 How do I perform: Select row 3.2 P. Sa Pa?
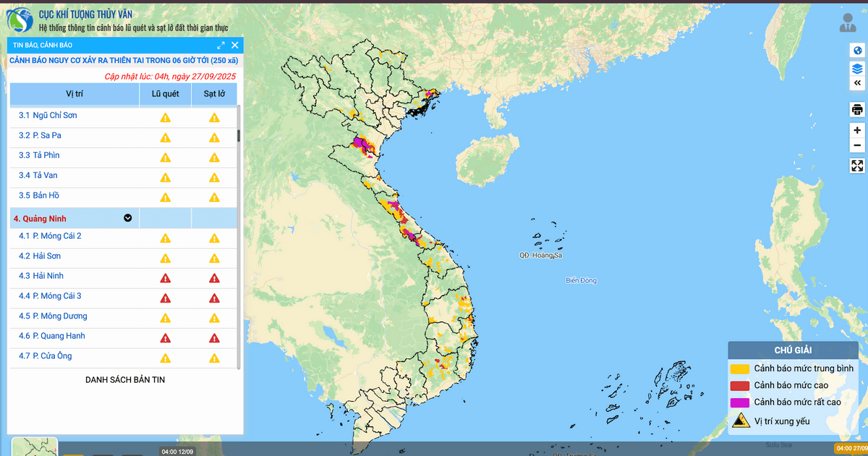123,138
